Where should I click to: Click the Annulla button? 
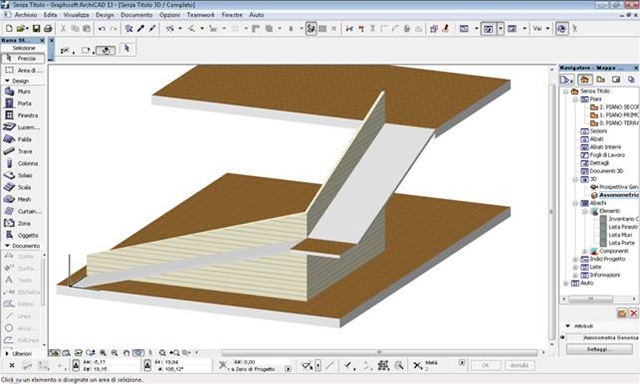[x=519, y=365]
